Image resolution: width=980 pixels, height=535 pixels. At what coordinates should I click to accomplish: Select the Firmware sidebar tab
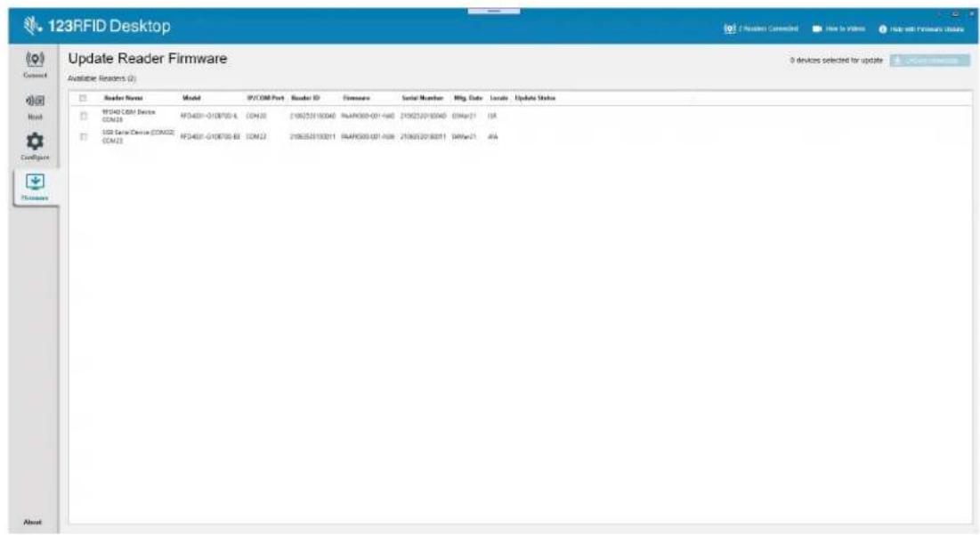coord(35,187)
